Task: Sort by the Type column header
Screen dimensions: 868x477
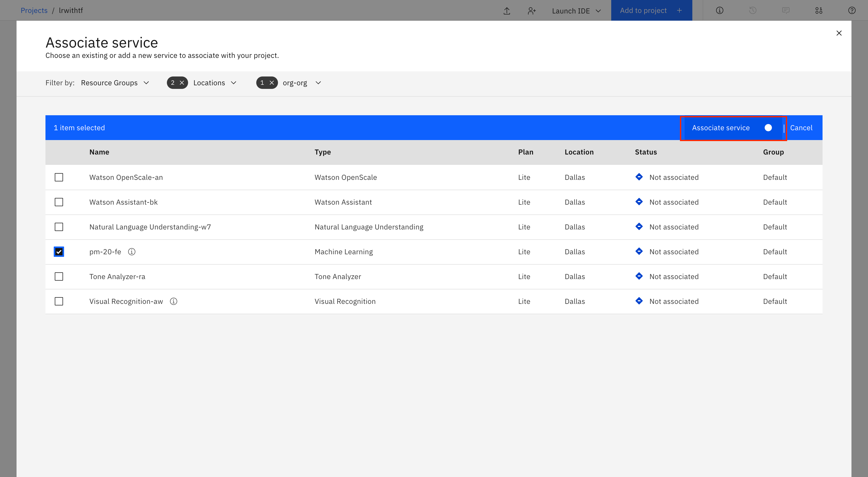Action: (322, 152)
